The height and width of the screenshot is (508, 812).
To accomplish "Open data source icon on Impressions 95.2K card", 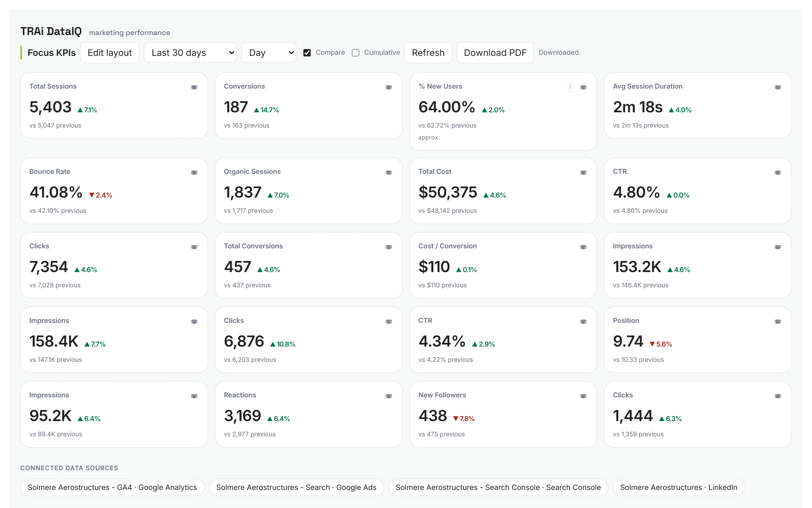I will [194, 397].
